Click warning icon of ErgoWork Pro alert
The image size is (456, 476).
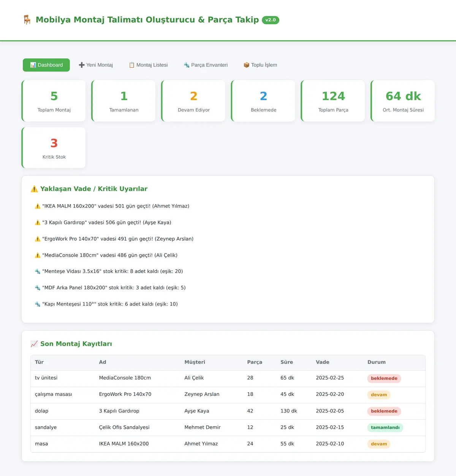click(38, 239)
